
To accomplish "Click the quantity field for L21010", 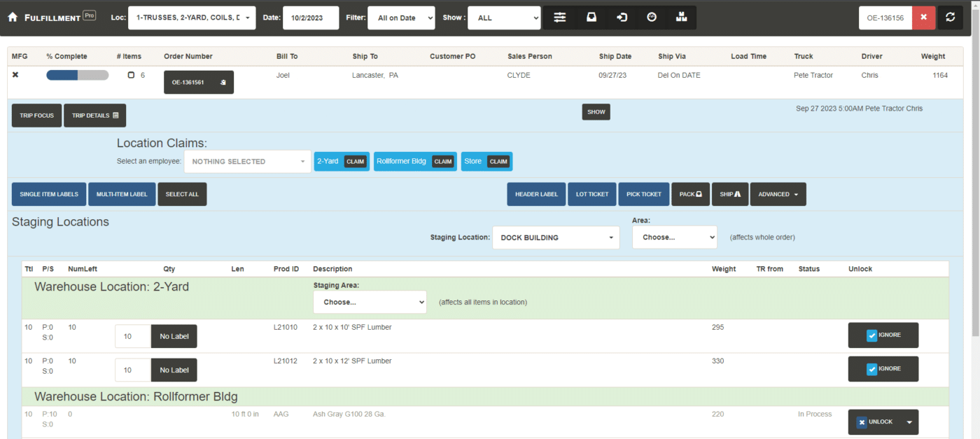I will click(x=133, y=336).
